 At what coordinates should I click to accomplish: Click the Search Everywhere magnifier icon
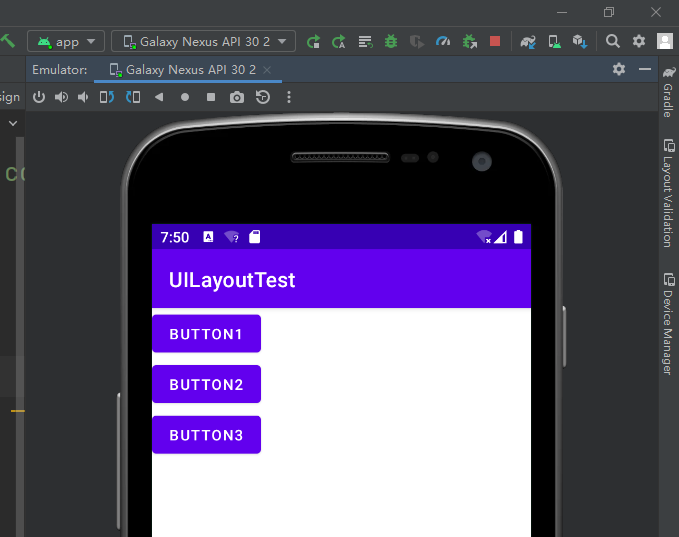click(612, 41)
